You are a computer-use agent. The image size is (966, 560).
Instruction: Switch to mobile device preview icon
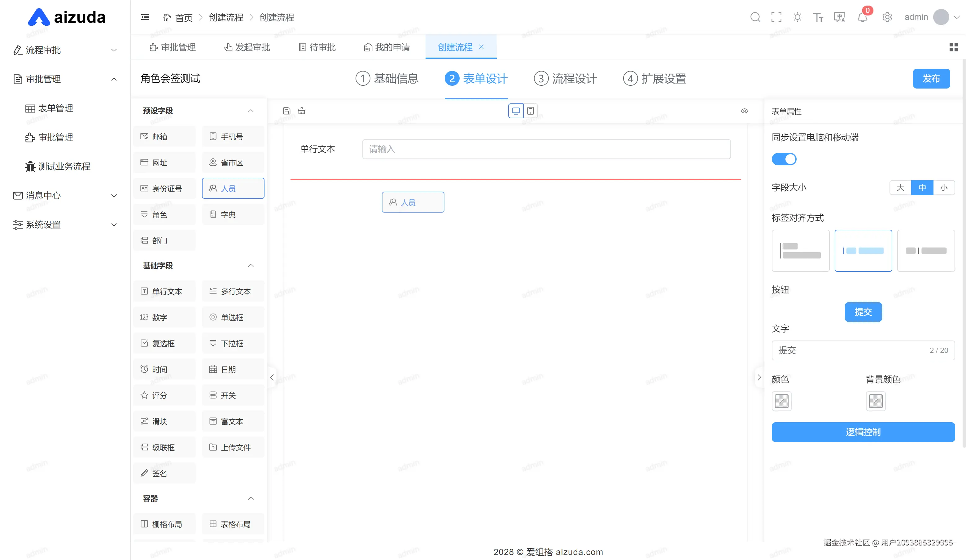pos(531,111)
